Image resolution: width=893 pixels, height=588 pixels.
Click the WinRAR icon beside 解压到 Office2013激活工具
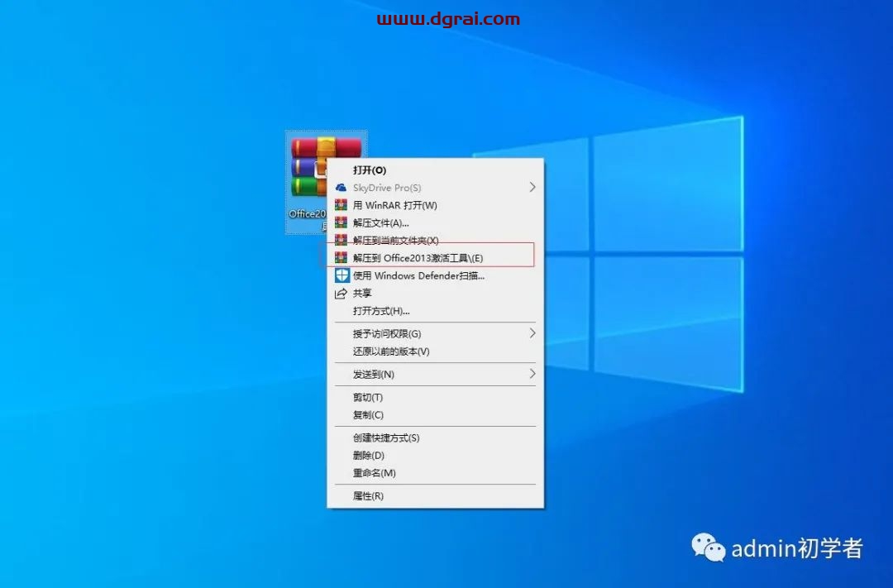point(341,258)
